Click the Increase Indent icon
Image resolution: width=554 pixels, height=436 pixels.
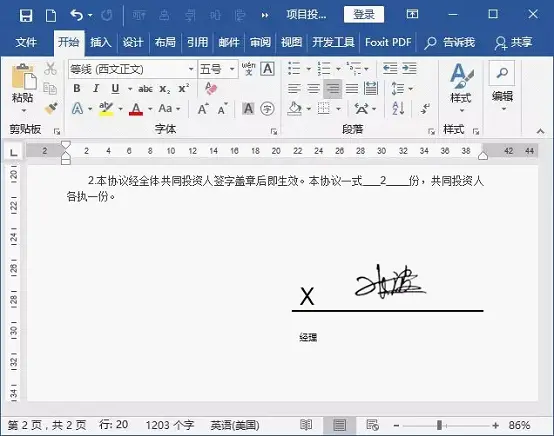tap(409, 69)
